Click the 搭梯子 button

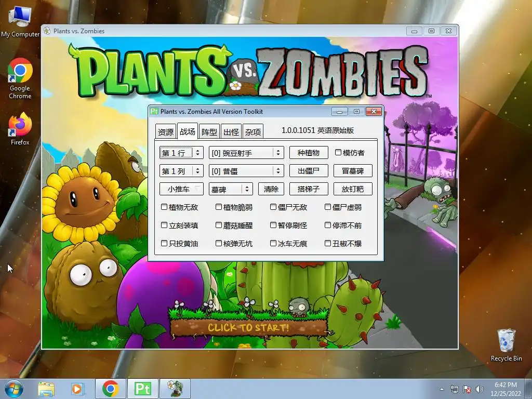tap(309, 189)
